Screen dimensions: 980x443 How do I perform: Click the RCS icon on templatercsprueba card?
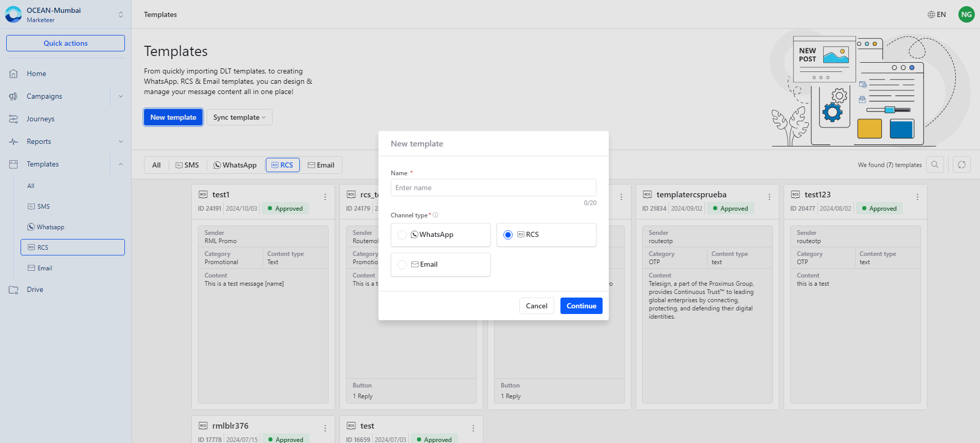click(x=647, y=194)
